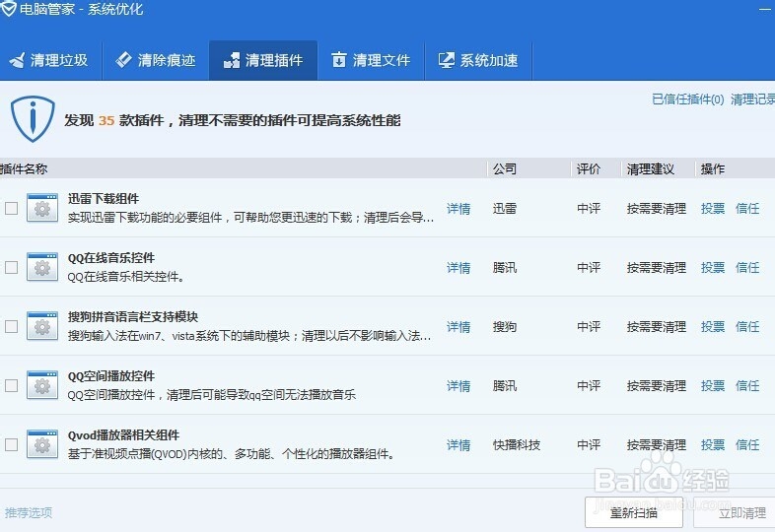Select the Qvod播放器相关组件 plugin title

(123, 435)
